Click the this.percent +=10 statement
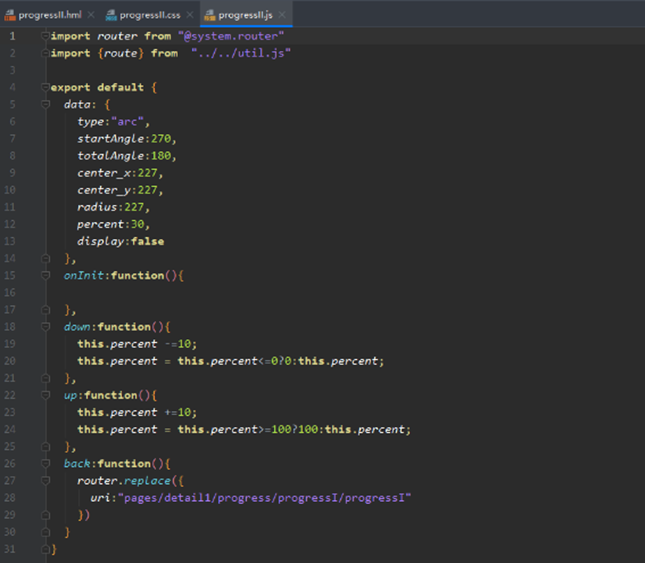The image size is (645, 563). click(137, 412)
